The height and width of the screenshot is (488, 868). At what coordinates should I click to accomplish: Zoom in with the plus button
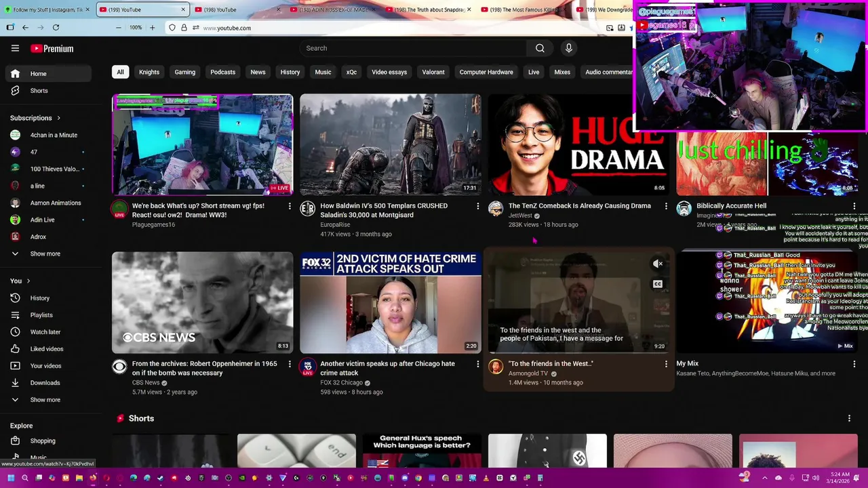(152, 28)
